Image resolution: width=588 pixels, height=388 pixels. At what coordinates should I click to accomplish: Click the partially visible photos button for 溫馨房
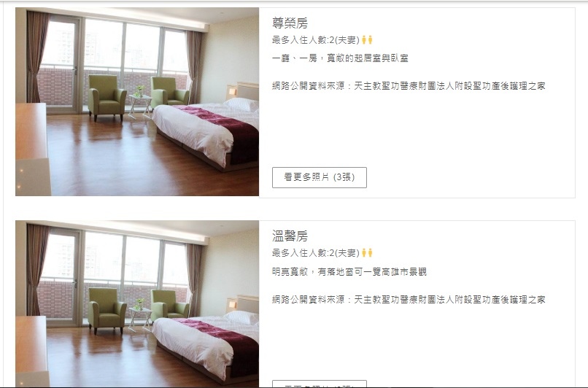click(319, 384)
